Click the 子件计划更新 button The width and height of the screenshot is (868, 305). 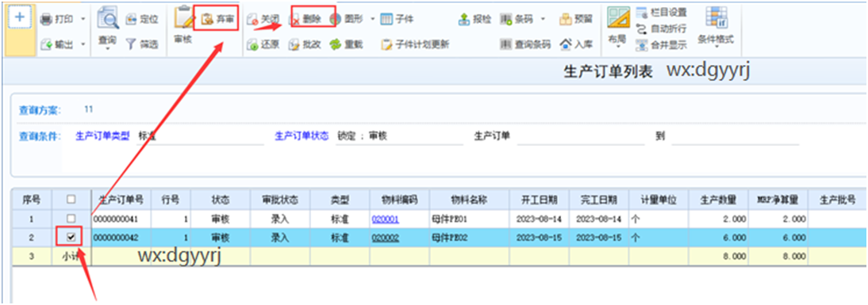pos(416,44)
